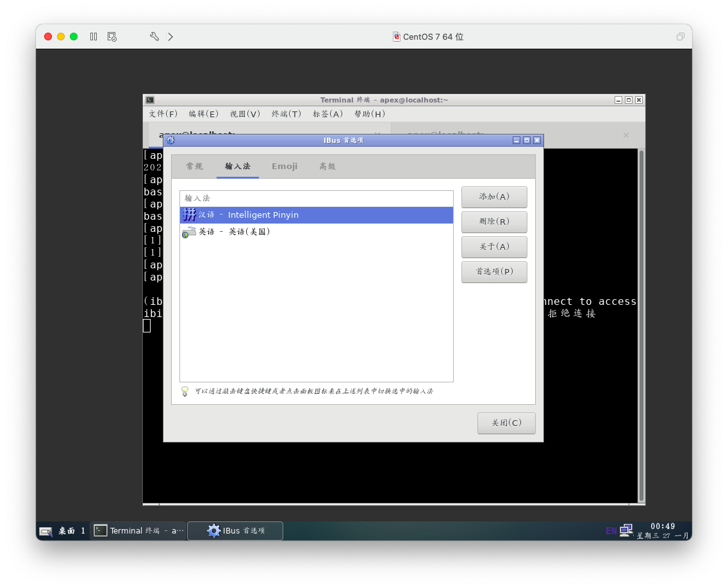Click the EN input indicator in tray
Screen dimensions: 728x588
[611, 530]
